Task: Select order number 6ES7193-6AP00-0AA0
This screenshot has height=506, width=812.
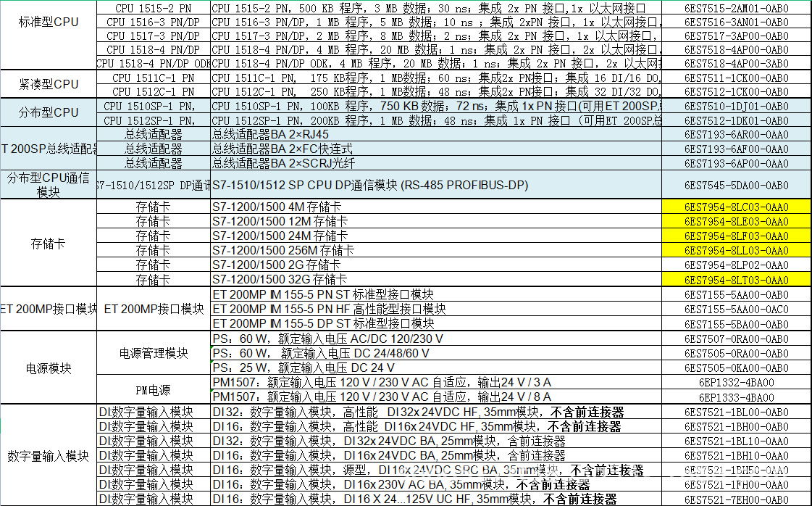Action: click(737, 163)
